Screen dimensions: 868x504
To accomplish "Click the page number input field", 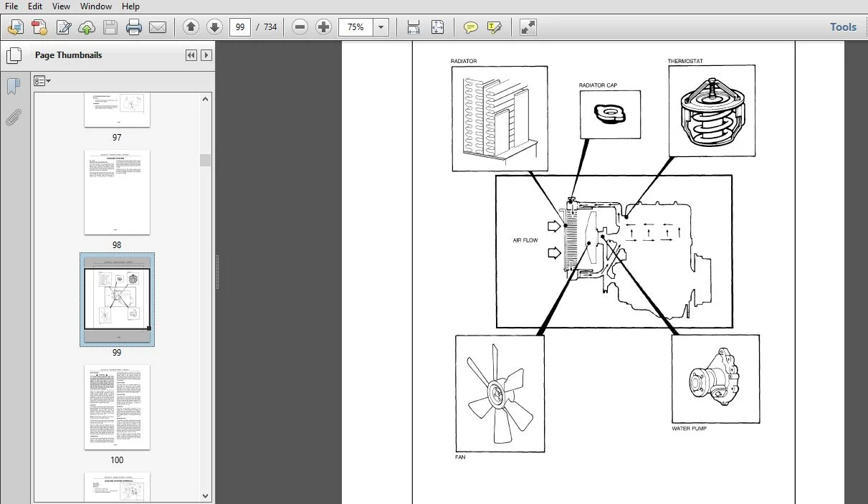I will [x=240, y=27].
